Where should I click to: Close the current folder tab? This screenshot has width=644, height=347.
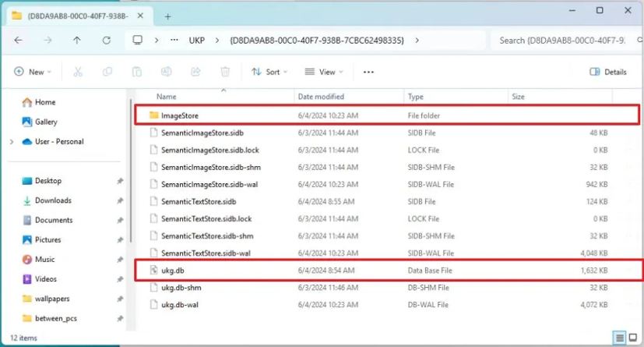(140, 16)
